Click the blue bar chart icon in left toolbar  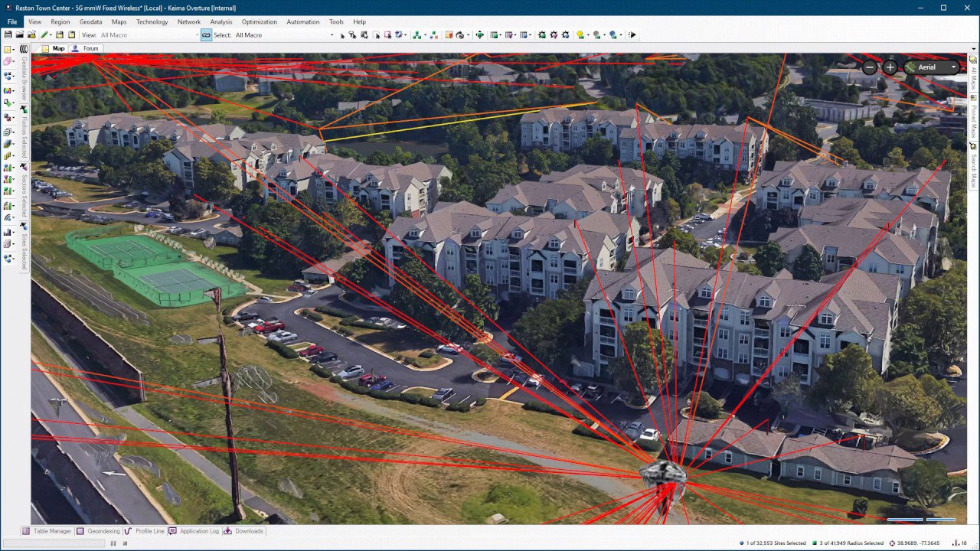tap(8, 232)
